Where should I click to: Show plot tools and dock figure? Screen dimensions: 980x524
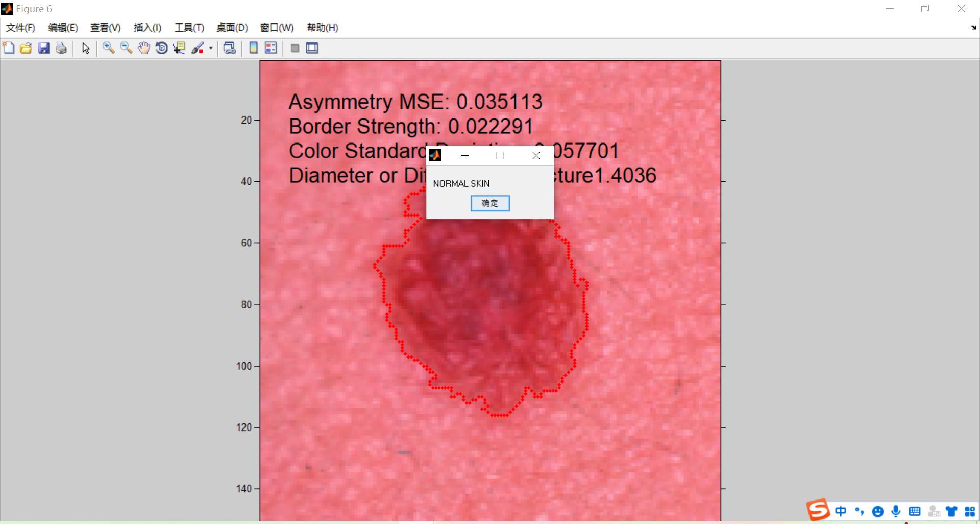coord(312,48)
